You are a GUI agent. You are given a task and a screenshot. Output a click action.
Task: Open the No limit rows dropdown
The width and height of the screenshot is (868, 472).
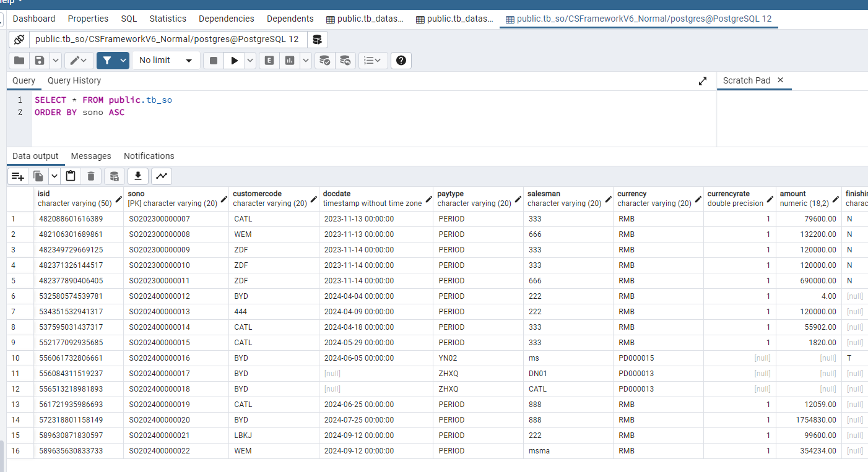click(x=166, y=60)
